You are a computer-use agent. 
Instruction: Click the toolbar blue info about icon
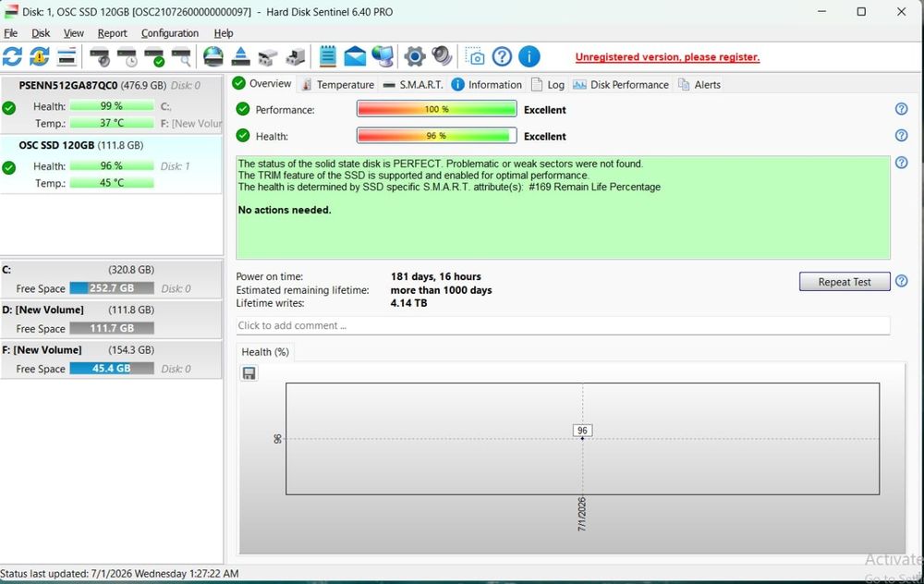(529, 56)
